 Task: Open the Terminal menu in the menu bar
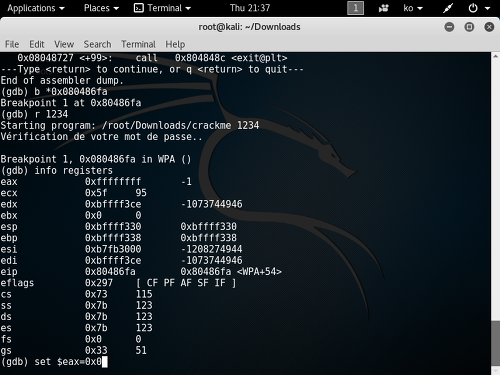pos(138,44)
